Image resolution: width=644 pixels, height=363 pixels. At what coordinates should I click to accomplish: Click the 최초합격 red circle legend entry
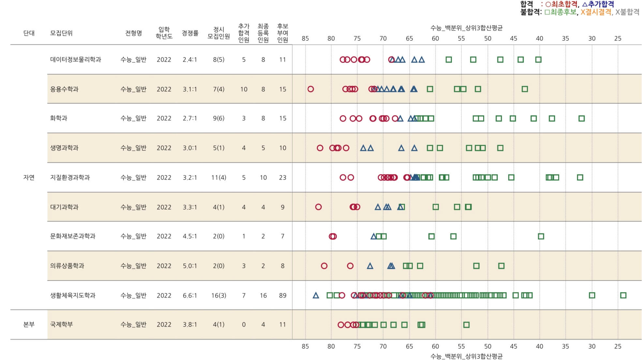coord(561,4)
